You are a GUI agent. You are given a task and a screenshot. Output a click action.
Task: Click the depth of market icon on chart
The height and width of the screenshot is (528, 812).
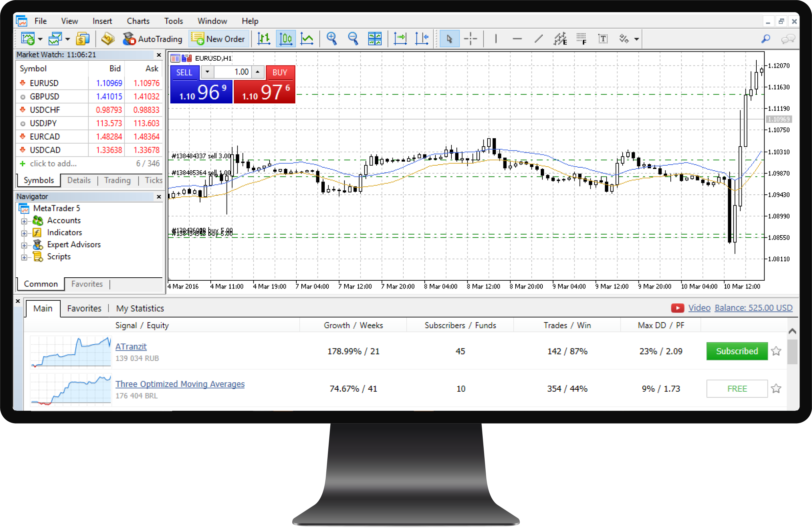[176, 58]
